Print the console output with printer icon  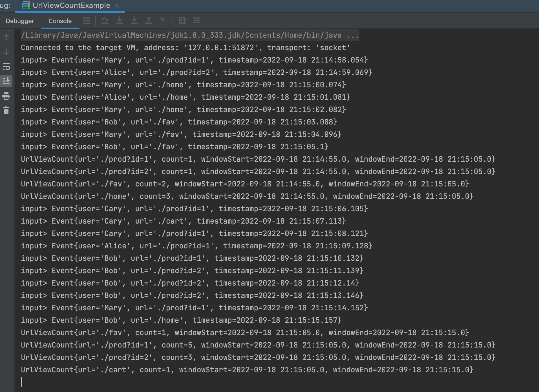coord(6,96)
